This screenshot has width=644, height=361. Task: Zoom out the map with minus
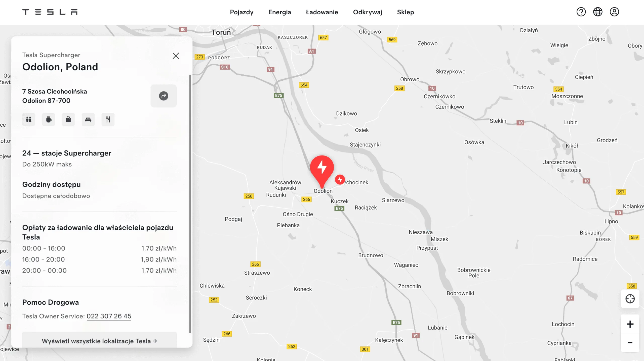tap(630, 343)
